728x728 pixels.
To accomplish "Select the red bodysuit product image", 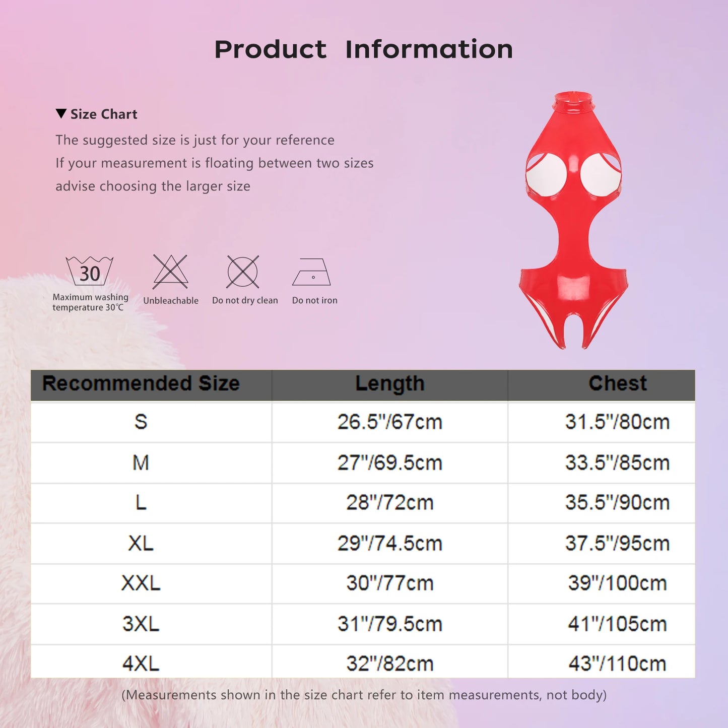I will coord(574,221).
